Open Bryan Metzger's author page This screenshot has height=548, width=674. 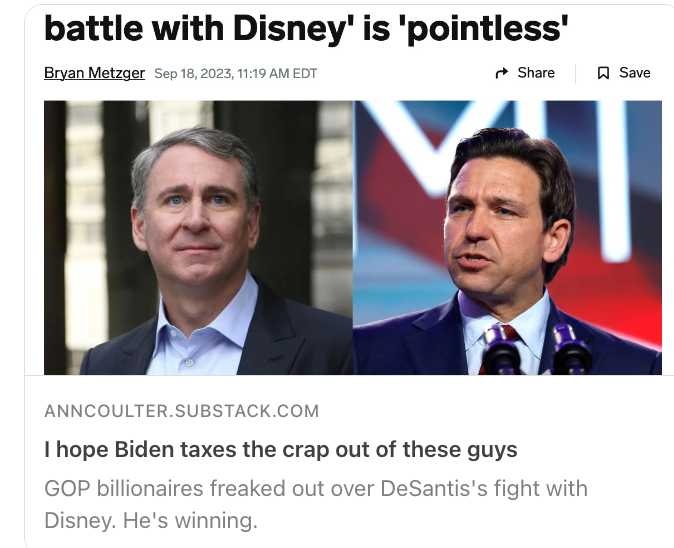94,73
